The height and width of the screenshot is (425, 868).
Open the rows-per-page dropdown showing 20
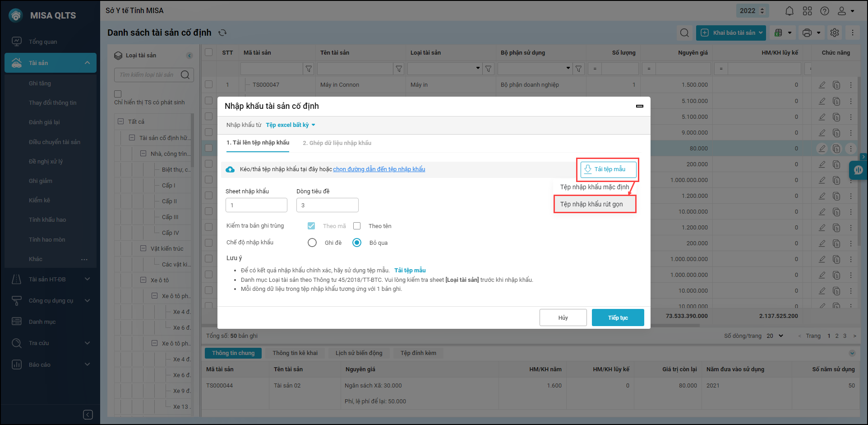775,336
